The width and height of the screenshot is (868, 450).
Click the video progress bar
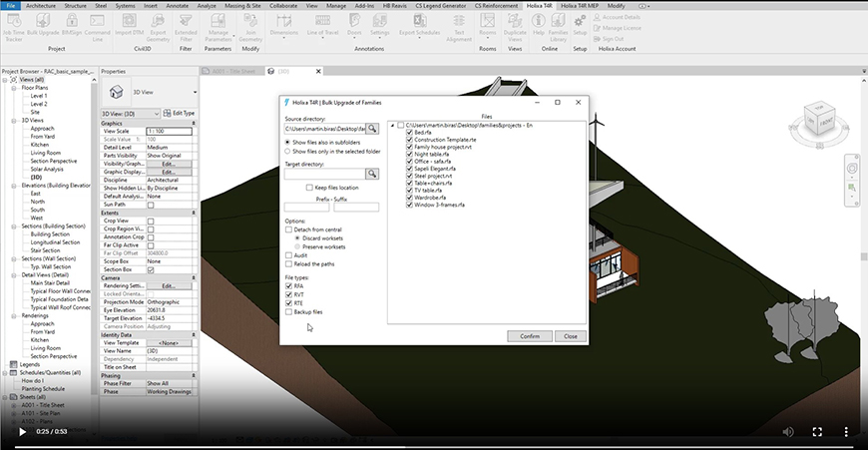(434, 447)
